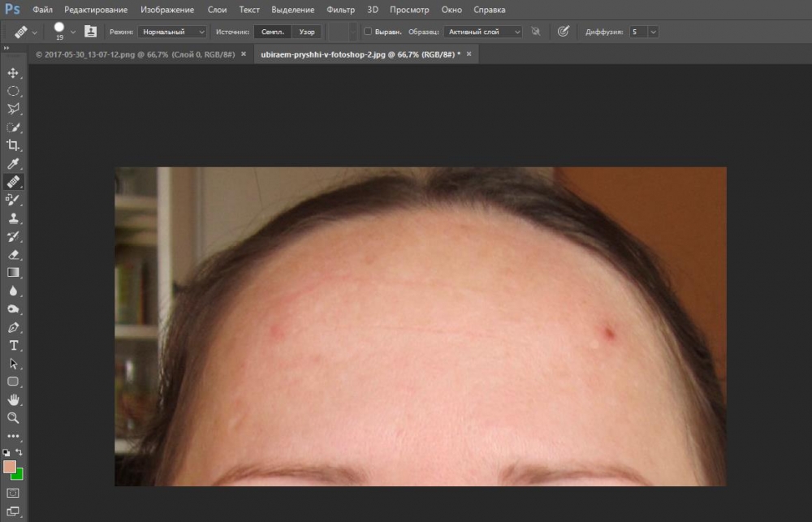
Task: Select the Move tool
Action: (13, 73)
